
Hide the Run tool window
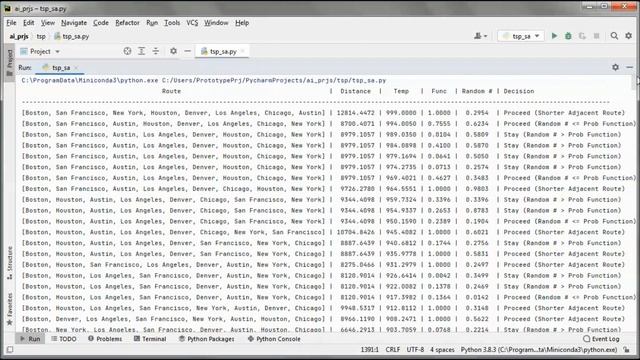point(630,67)
